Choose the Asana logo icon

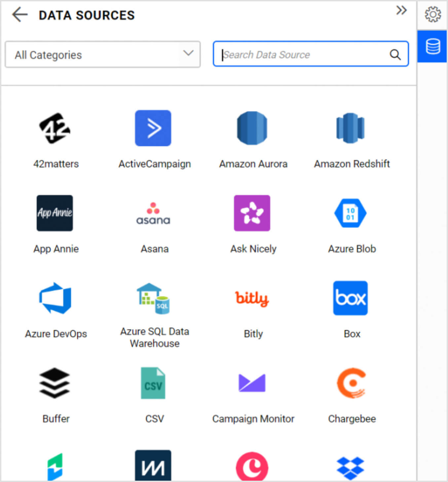pos(153,213)
